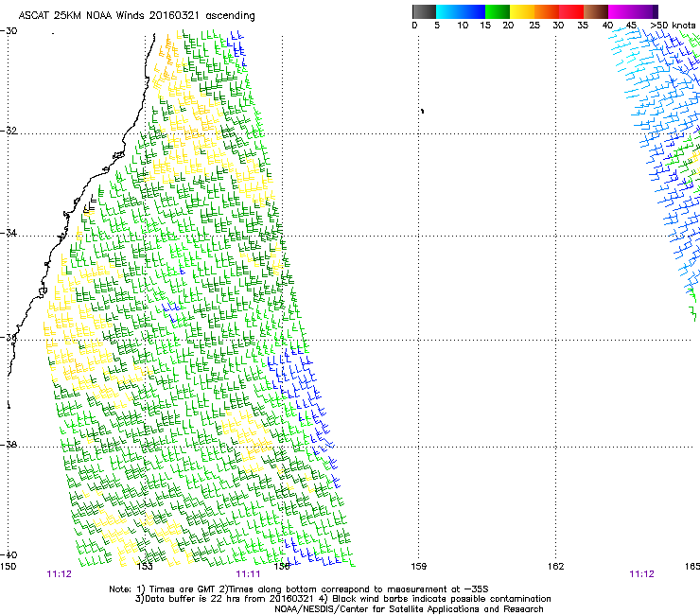This screenshot has width=700, height=615.
Task: Click the green 15-20 knots legend segment
Action: 498,11
